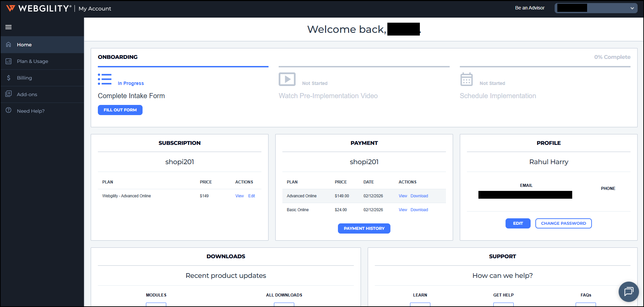Open Payment History

[364, 228]
